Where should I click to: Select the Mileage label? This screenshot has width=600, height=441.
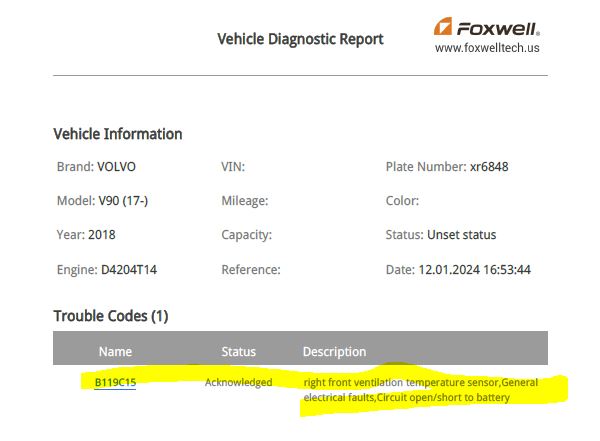[x=245, y=201]
